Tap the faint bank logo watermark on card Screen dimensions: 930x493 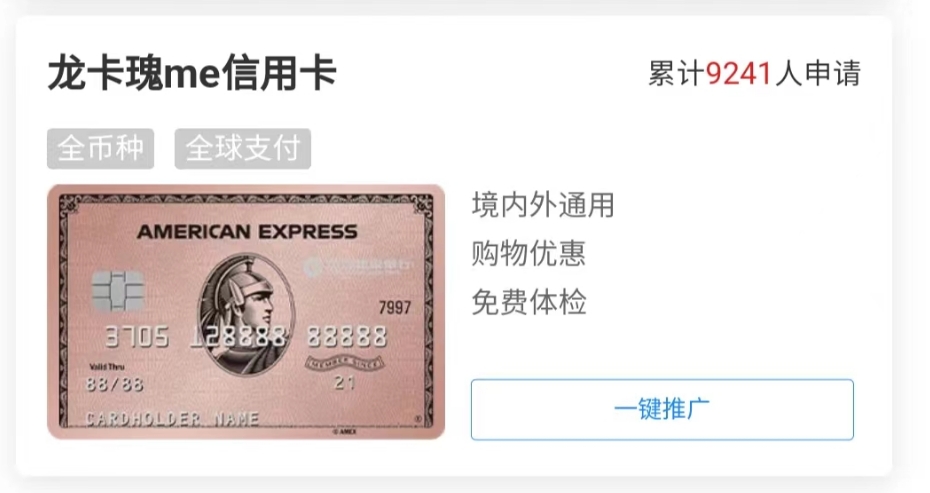click(x=357, y=266)
